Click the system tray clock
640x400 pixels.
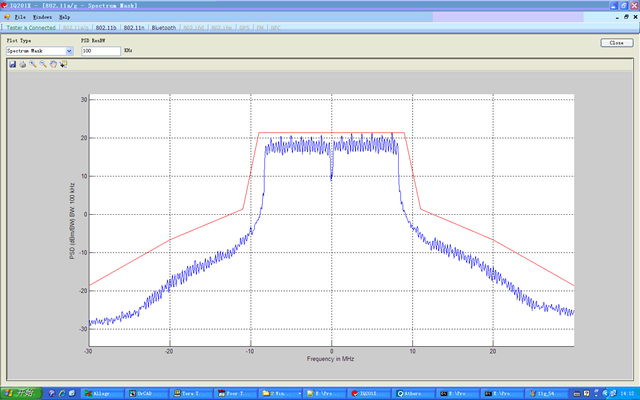[627, 393]
